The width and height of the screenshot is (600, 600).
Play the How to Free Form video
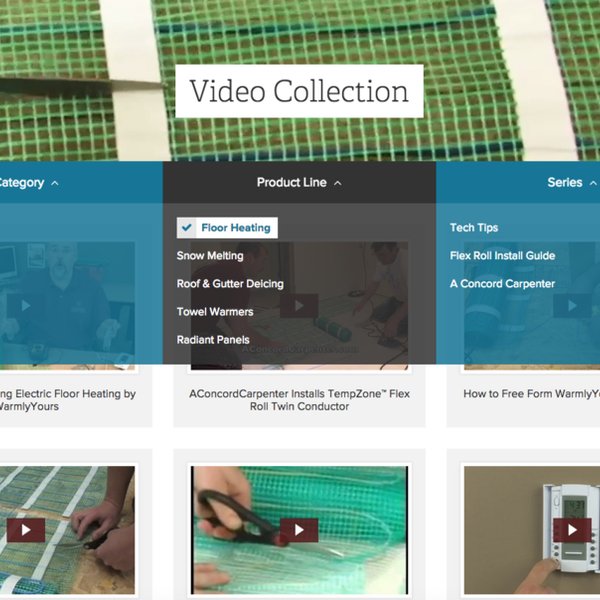pyautogui.click(x=572, y=306)
